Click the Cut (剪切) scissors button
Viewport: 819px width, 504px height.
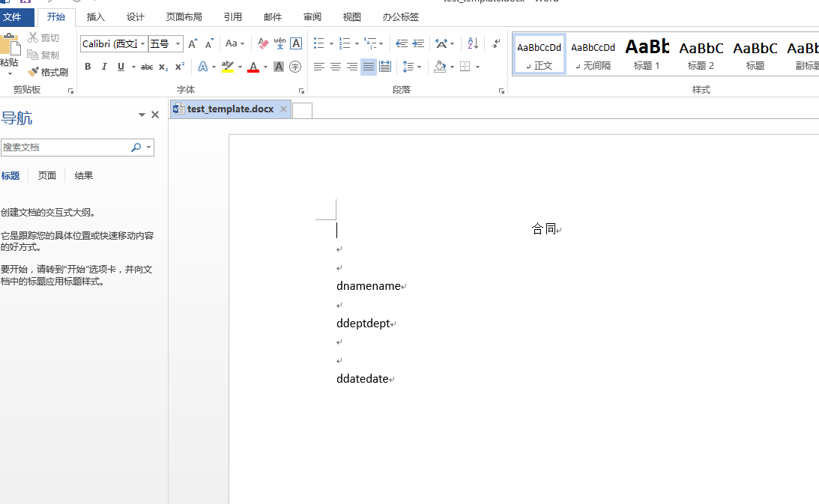point(43,37)
